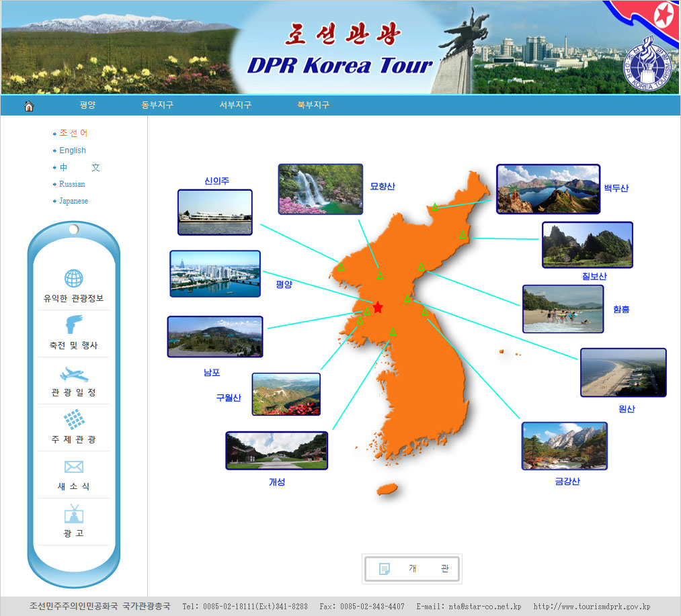Click the envelope icon for 새소식
Viewport: 681px width, 616px height.
(73, 467)
